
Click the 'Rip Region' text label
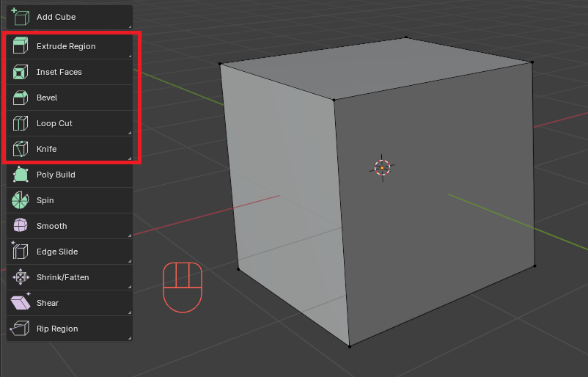[x=57, y=329]
